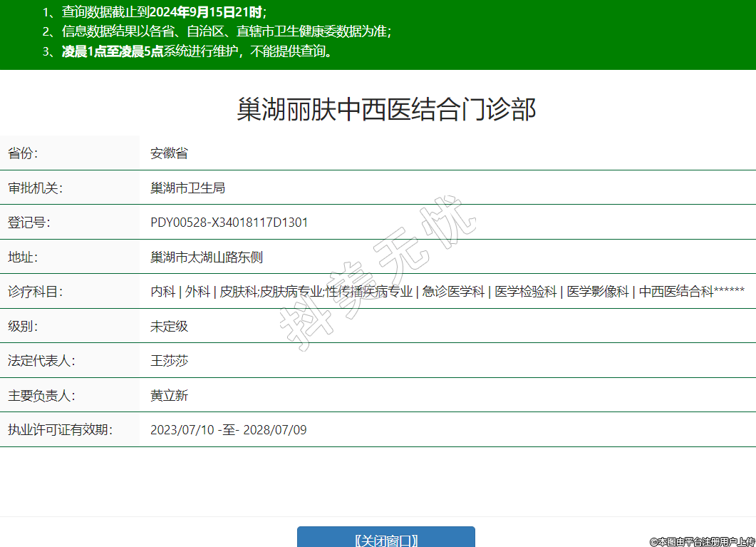Click the license validity dates 2023/07/10 -至- 2028/07/09
Image resolution: width=756 pixels, height=547 pixels.
(228, 430)
